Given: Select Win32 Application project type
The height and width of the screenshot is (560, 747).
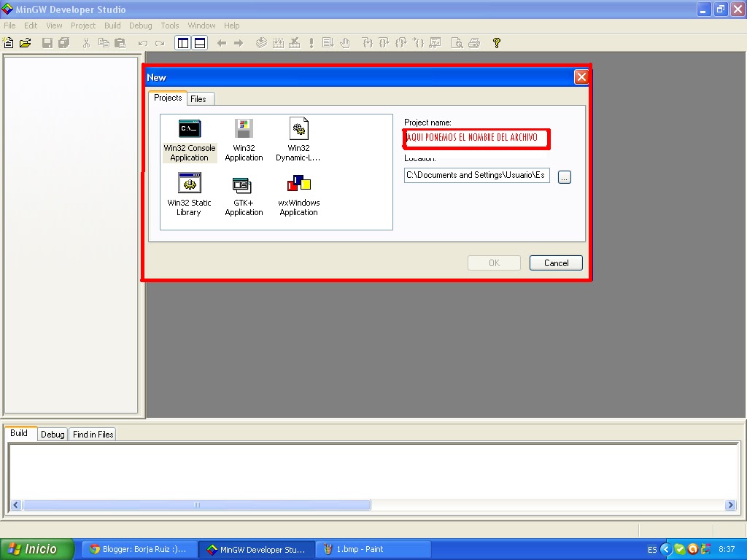Looking at the screenshot, I should click(x=244, y=141).
